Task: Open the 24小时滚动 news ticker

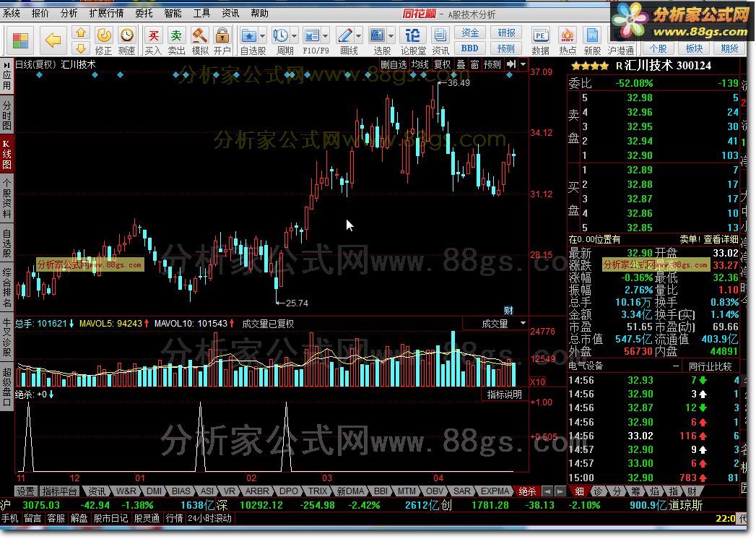Action: coord(209,518)
